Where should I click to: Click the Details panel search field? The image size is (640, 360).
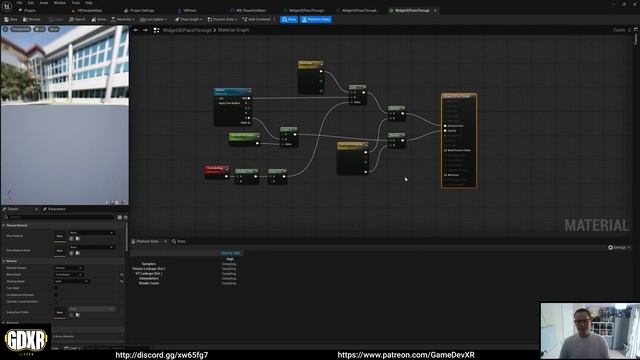point(59,217)
